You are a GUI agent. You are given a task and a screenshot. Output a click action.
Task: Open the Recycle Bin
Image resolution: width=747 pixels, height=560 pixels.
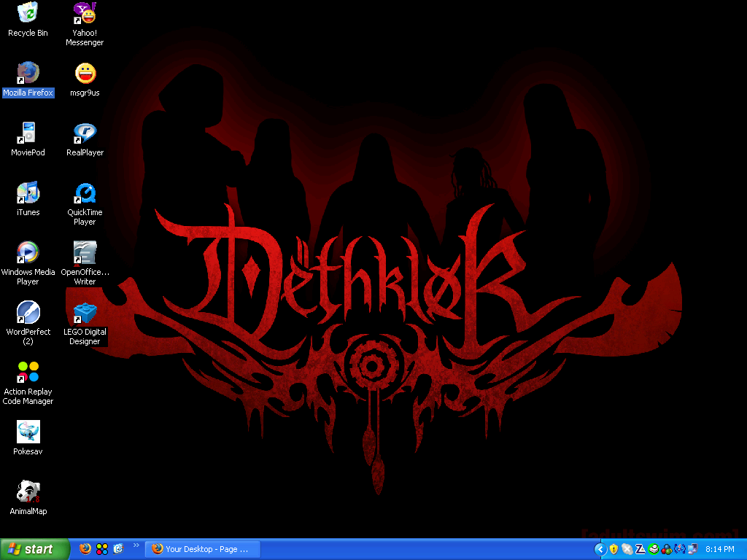pos(28,15)
